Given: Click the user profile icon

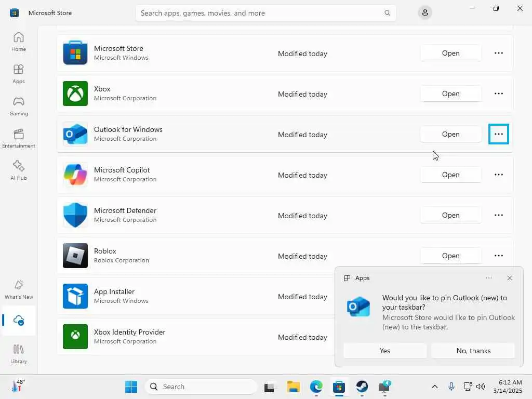Looking at the screenshot, I should (425, 13).
